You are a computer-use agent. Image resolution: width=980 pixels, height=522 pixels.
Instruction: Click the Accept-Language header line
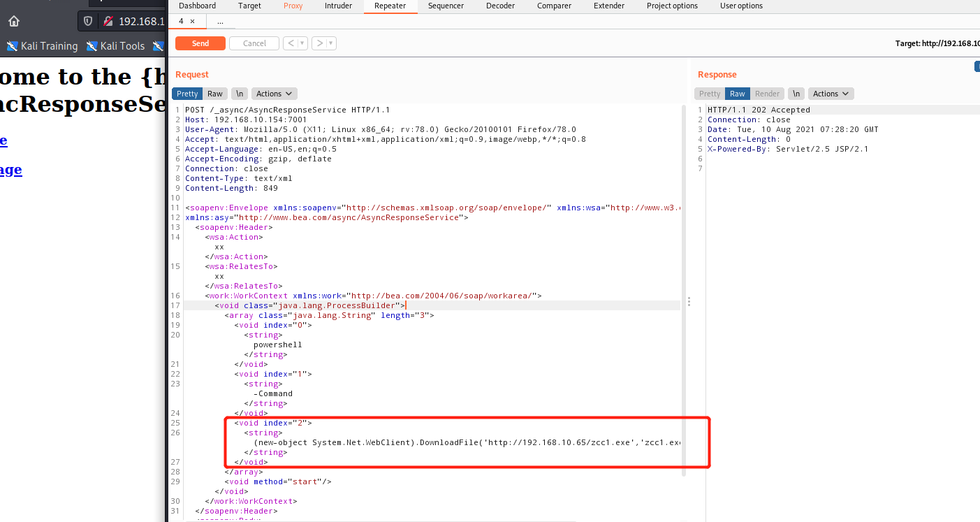pos(261,149)
